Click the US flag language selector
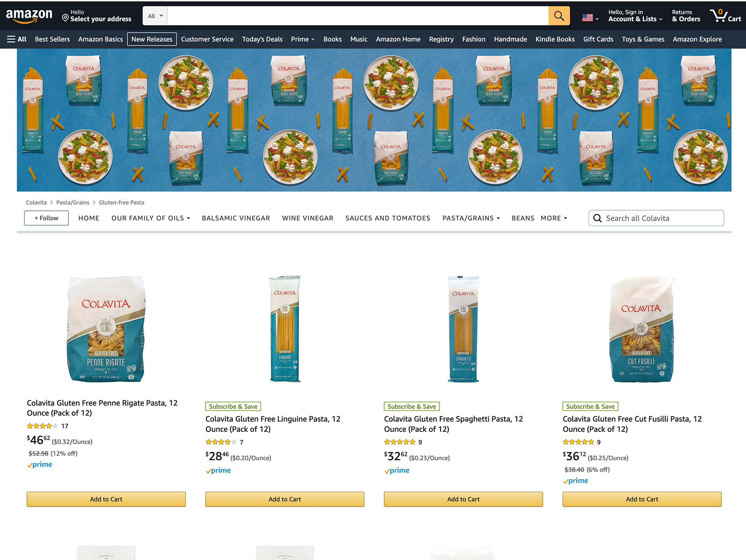 point(590,18)
